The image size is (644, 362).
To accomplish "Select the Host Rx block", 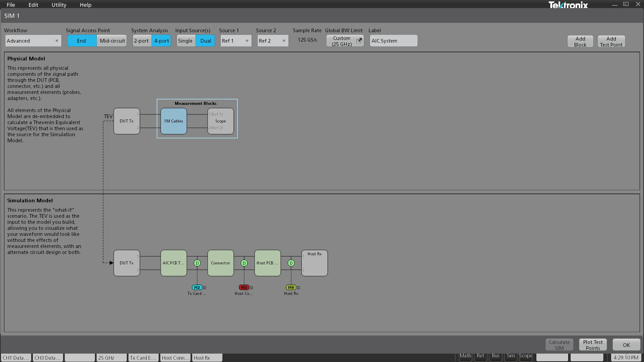I will (x=314, y=263).
